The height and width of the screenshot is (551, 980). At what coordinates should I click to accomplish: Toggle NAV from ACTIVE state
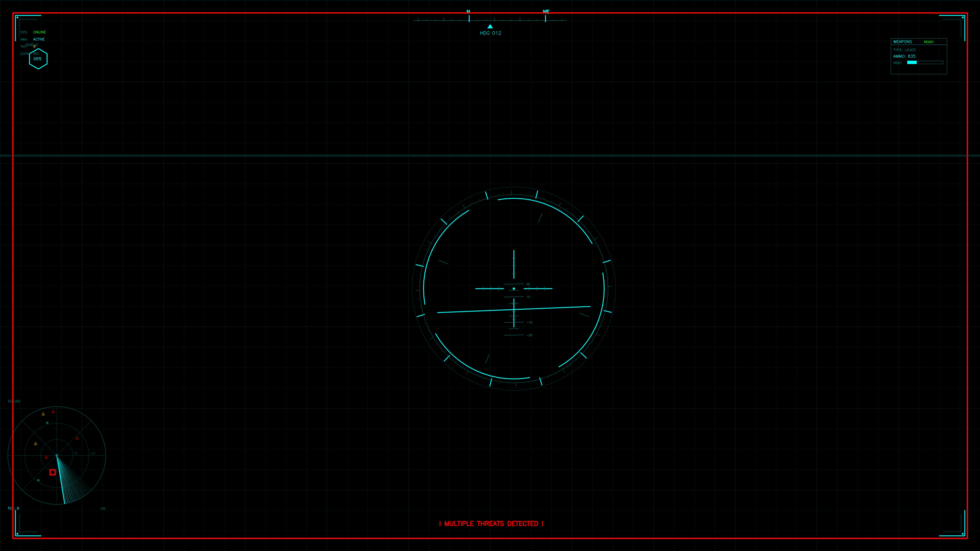(x=39, y=39)
